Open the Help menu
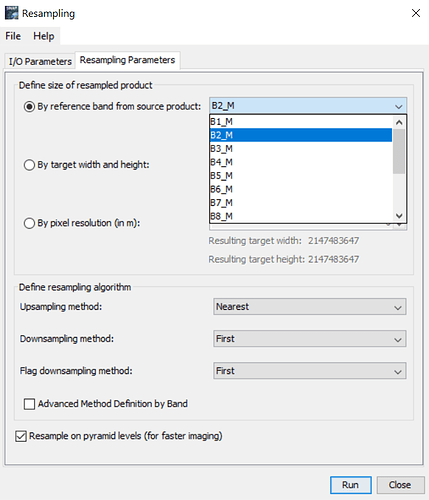This screenshot has height=500, width=429. click(x=44, y=36)
